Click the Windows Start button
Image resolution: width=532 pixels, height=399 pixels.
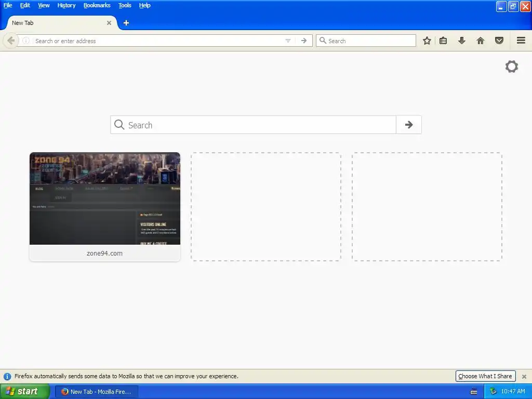tap(24, 391)
